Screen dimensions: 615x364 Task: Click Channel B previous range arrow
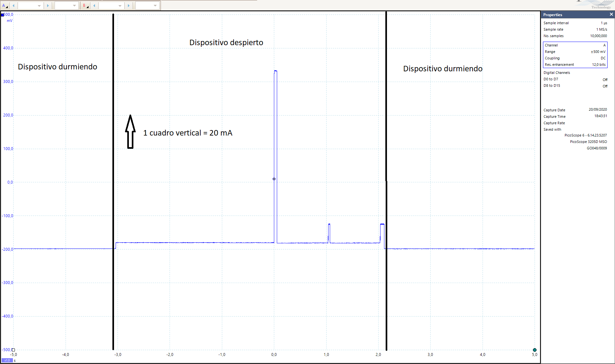(x=94, y=5)
